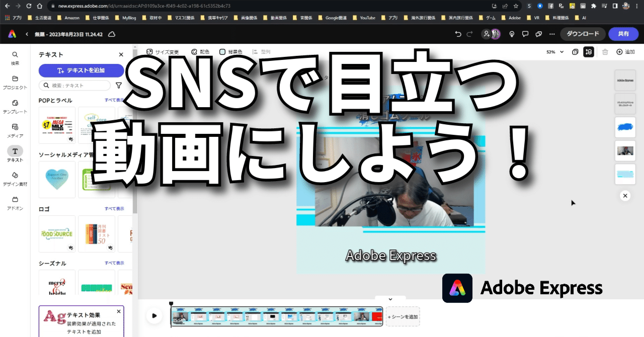Open the アドオン panel
The image size is (644, 337).
(15, 201)
